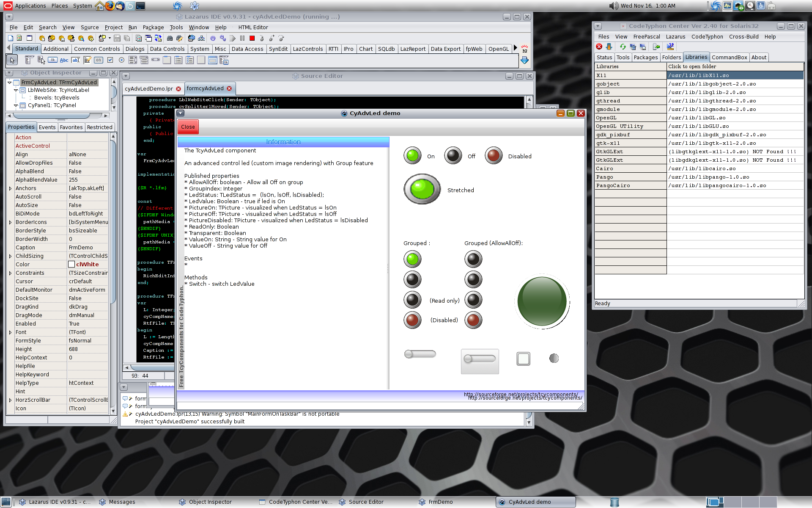Image resolution: width=812 pixels, height=508 pixels.
Task: Open the Package menu in Lazarus
Action: (x=153, y=27)
